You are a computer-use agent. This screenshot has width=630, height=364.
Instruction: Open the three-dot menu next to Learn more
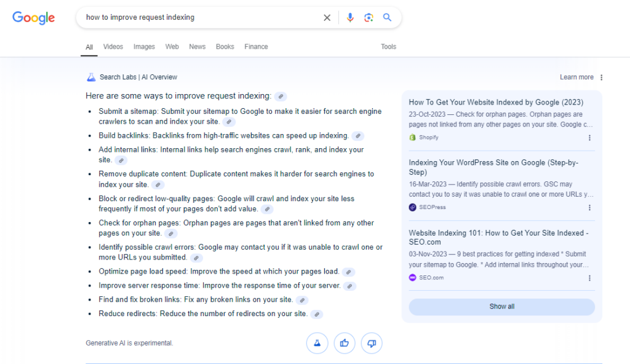click(x=602, y=77)
